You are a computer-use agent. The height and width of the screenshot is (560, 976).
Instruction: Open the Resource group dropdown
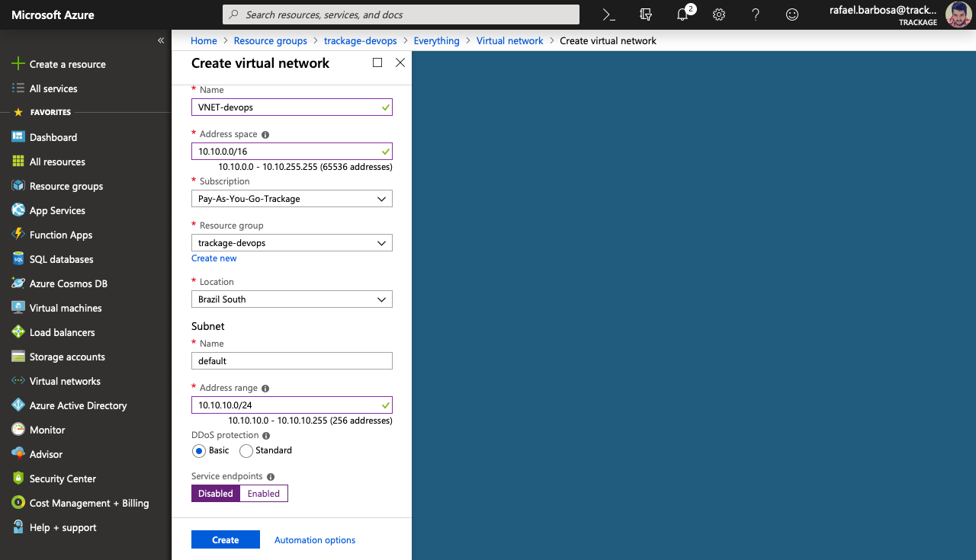tap(292, 243)
